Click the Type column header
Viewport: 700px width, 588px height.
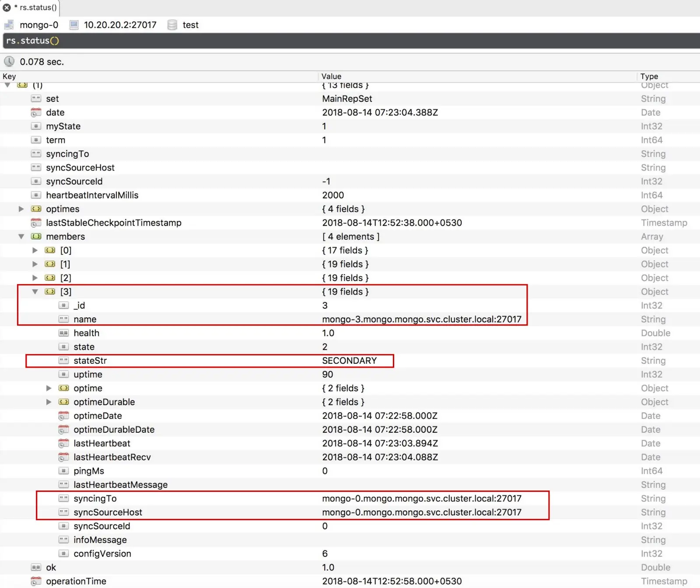coord(649,77)
